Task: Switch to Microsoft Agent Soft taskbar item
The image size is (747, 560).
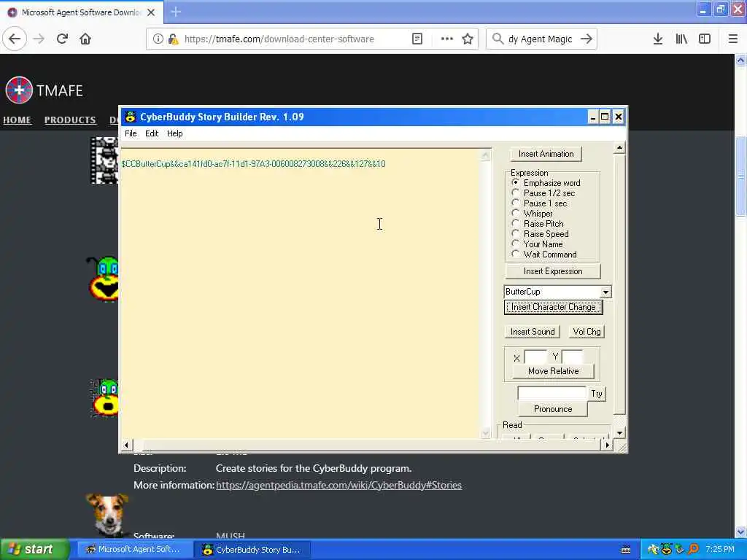Action: point(133,549)
